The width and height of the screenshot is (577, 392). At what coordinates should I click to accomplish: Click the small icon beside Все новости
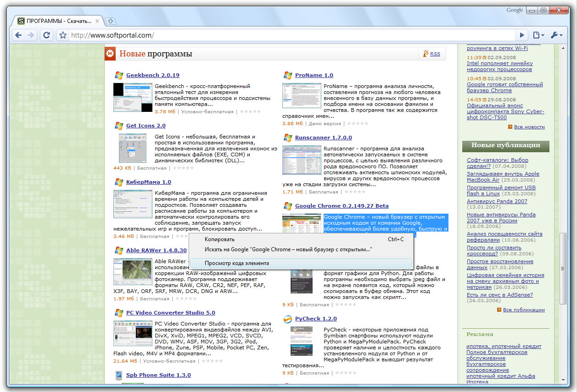pos(510,127)
